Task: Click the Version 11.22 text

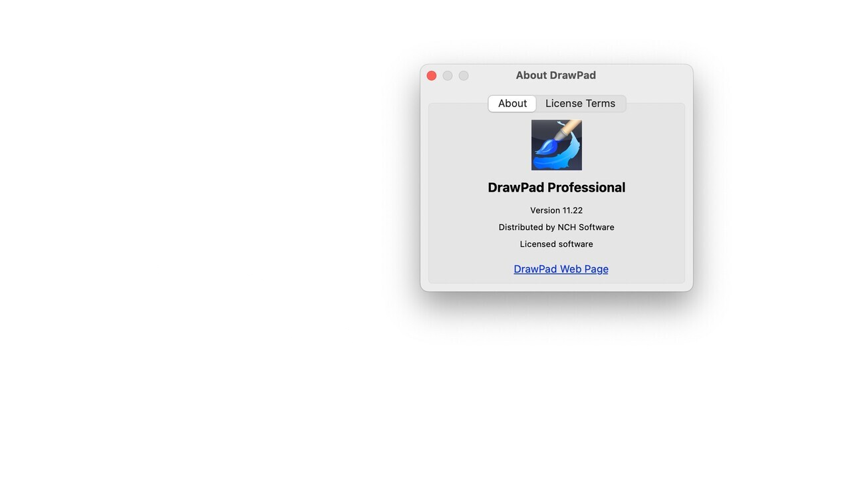Action: [x=556, y=210]
